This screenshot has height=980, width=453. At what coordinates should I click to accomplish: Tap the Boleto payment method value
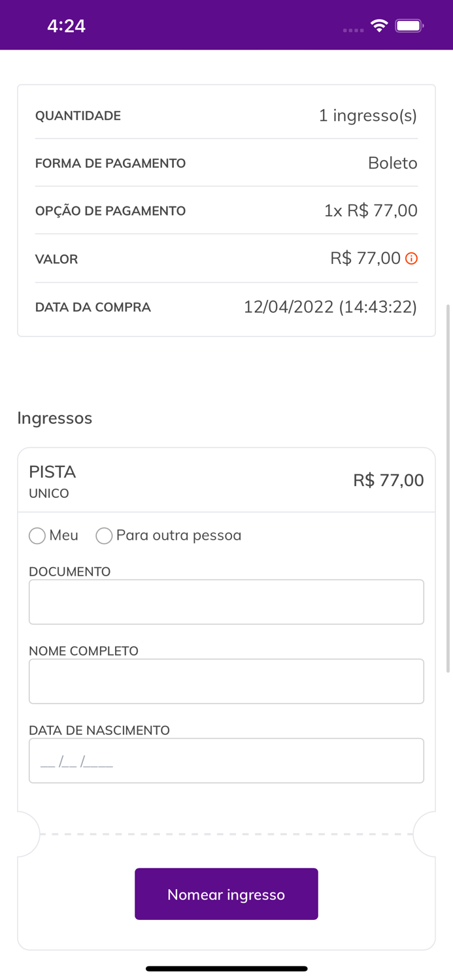tap(392, 163)
